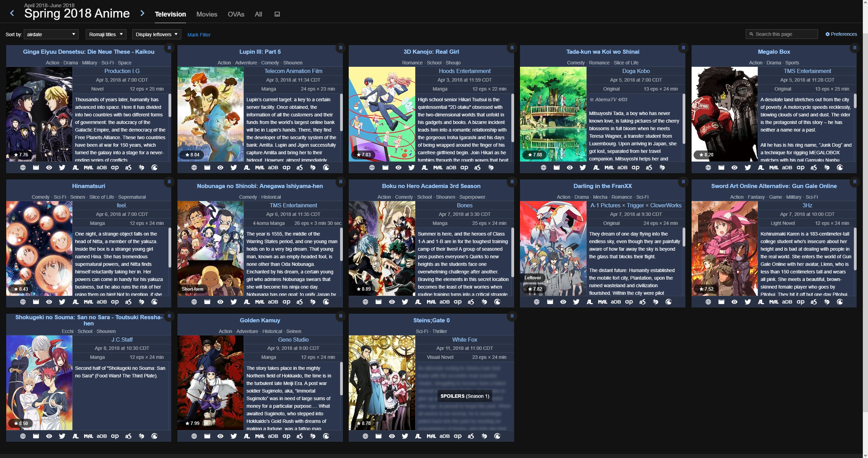Open official website globe for 3D Kanojo
Image resolution: width=868 pixels, height=458 pixels.
point(372,168)
